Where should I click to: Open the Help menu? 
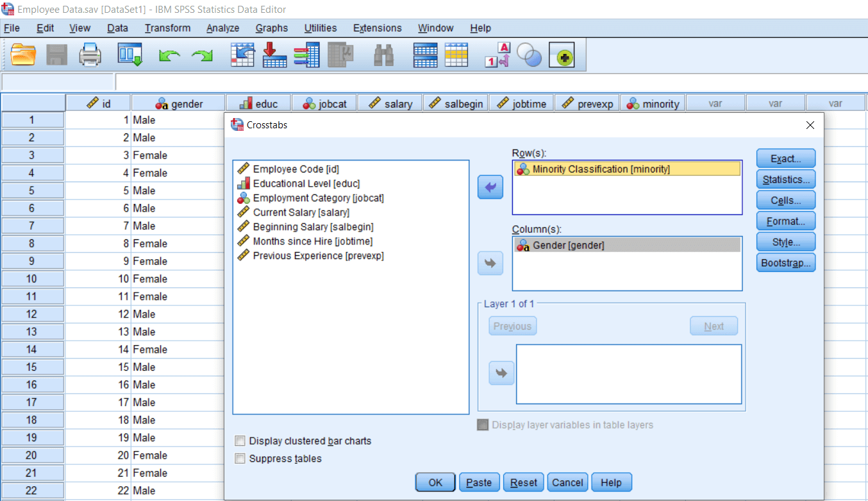(x=480, y=28)
